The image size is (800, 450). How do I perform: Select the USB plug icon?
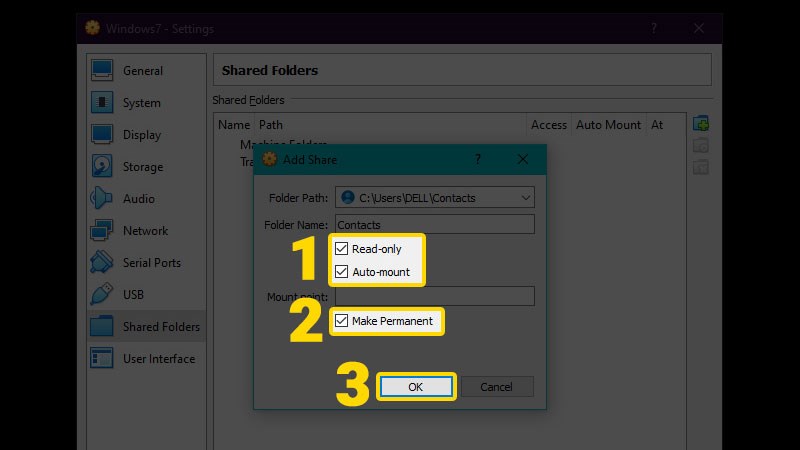coord(102,294)
